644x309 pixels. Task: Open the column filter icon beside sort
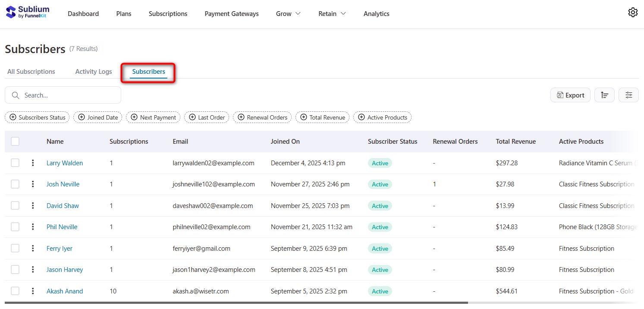click(628, 95)
